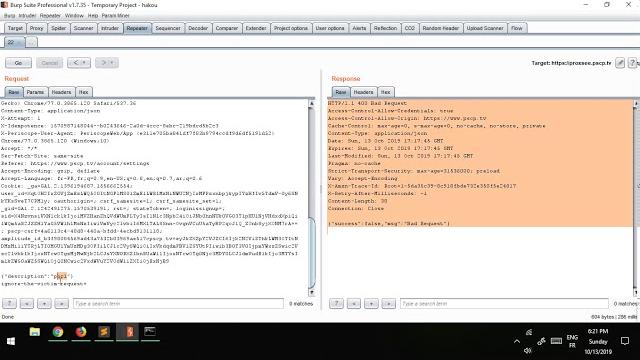The width and height of the screenshot is (640, 360).
Task: Select the Request Headers tab
Action: coord(62,92)
